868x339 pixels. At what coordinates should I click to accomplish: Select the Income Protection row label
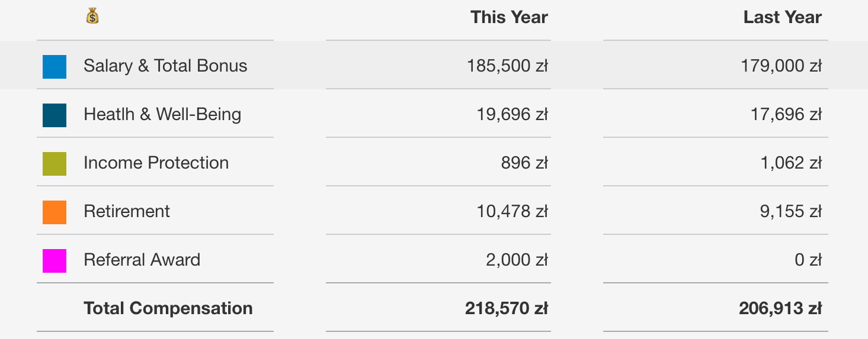(156, 163)
